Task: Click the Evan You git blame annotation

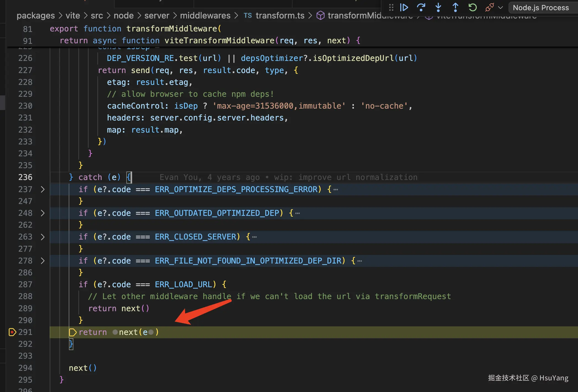Action: (x=288, y=177)
